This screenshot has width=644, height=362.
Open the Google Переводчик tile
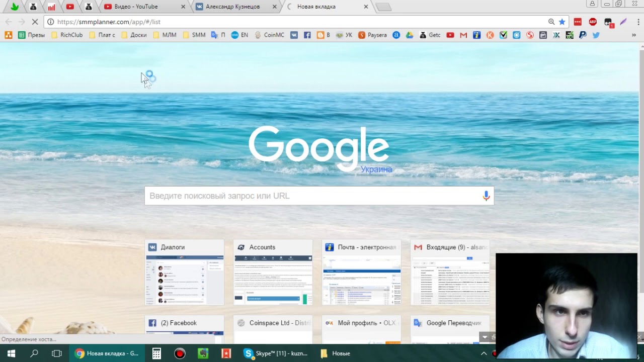[450, 329]
